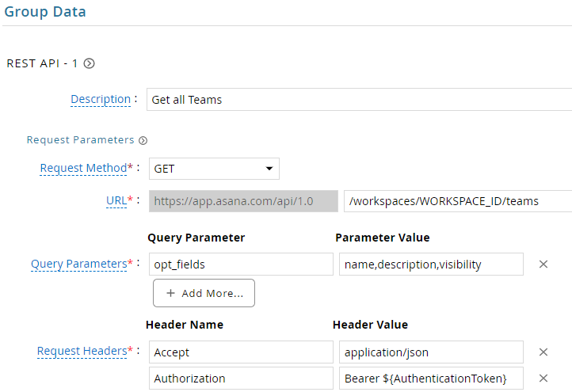Screen dimensions: 572x392
Task: Click the Query Parameter column header
Action: point(196,238)
